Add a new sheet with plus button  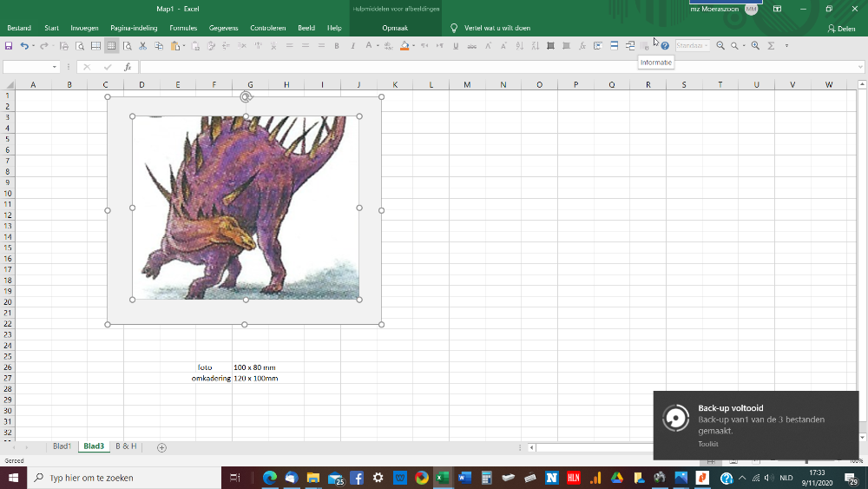point(161,447)
